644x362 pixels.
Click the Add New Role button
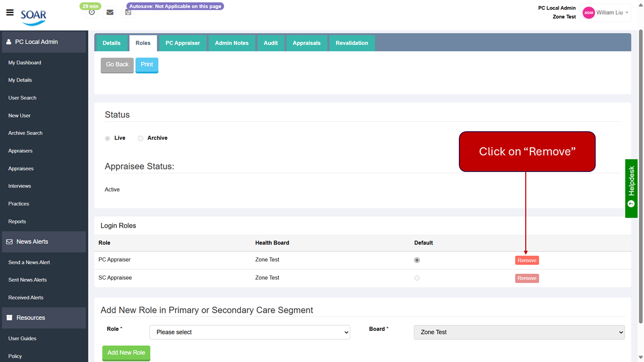click(x=126, y=353)
